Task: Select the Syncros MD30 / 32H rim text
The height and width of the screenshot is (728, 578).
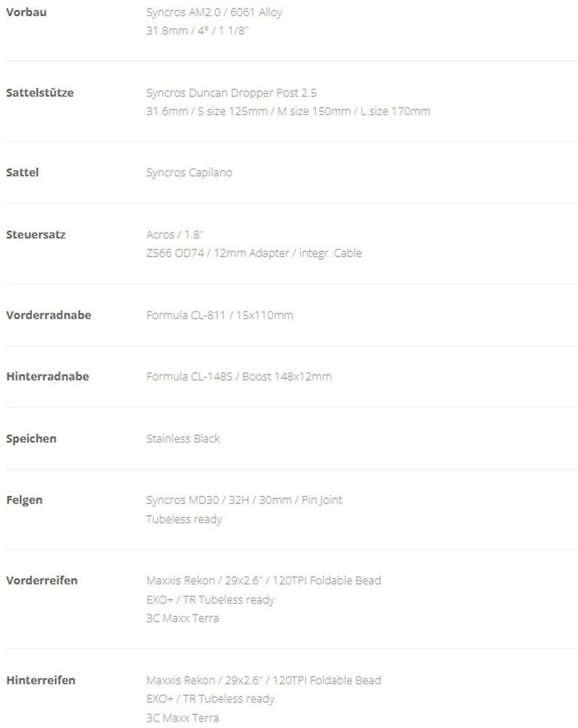Action: pos(244,500)
